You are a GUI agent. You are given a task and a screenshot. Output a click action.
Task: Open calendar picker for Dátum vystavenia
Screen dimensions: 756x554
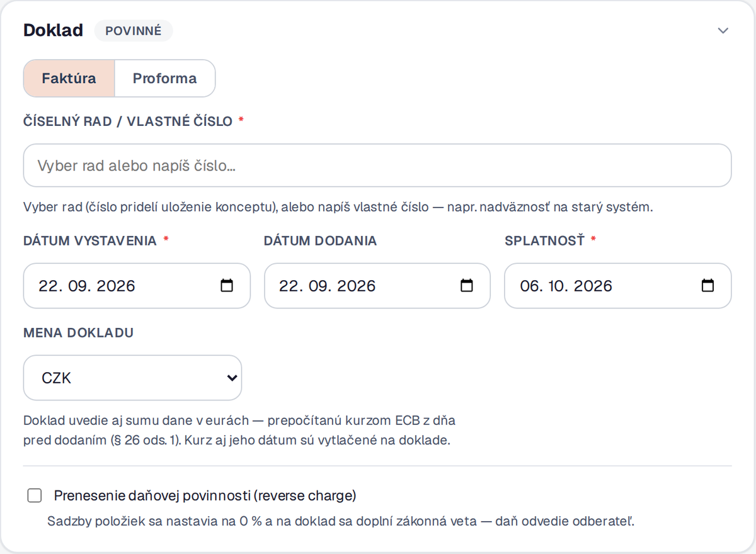pos(227,286)
